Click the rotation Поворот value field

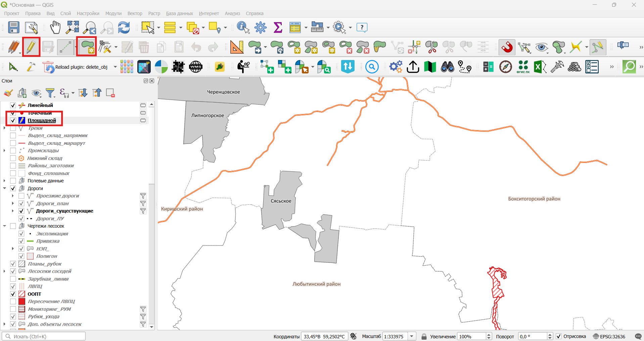533,336
